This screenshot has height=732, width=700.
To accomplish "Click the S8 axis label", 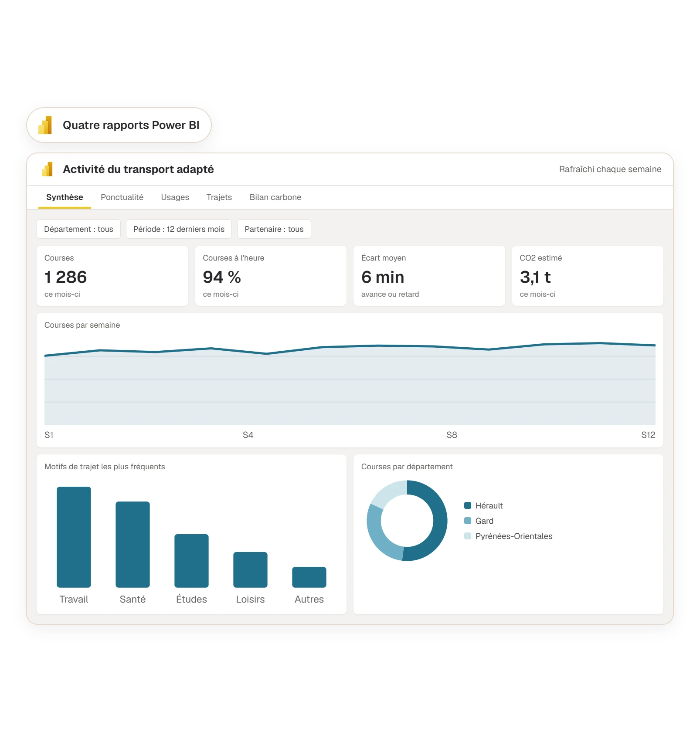I will (x=452, y=435).
